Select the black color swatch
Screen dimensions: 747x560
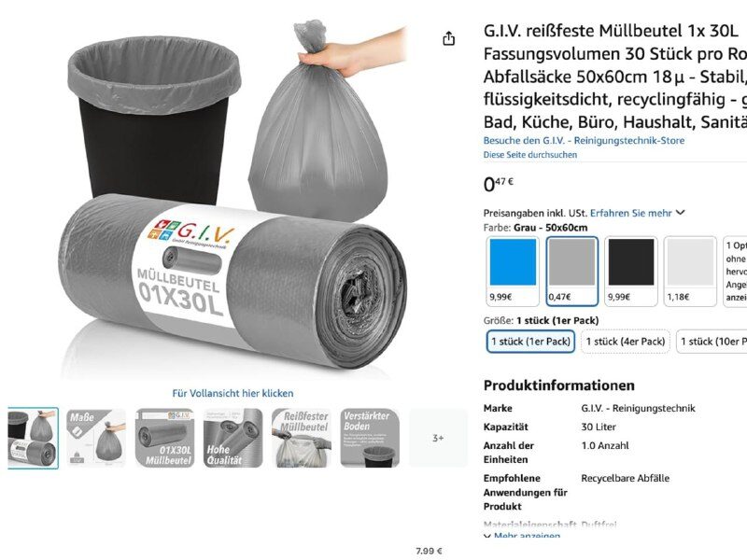pos(631,271)
